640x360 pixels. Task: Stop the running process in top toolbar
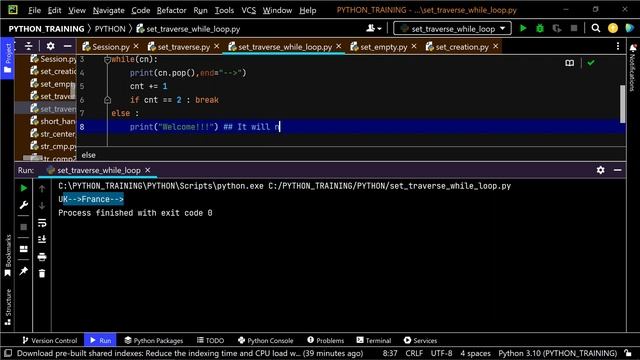(574, 28)
